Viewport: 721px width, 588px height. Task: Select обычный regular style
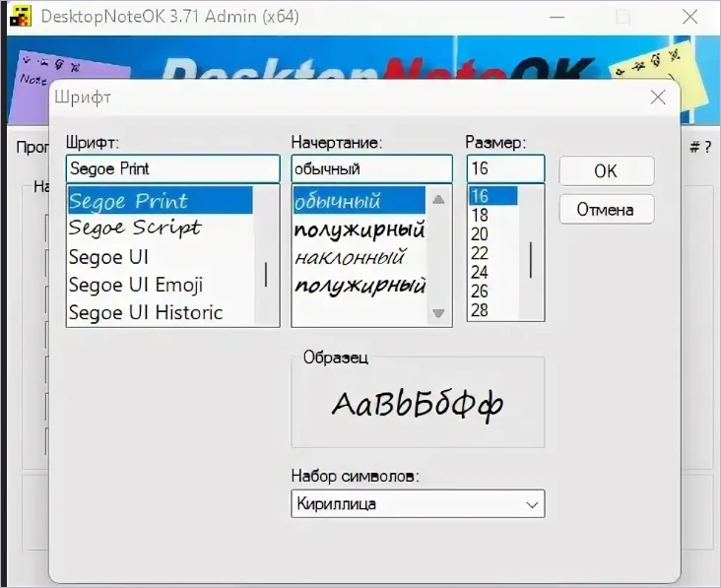[360, 201]
